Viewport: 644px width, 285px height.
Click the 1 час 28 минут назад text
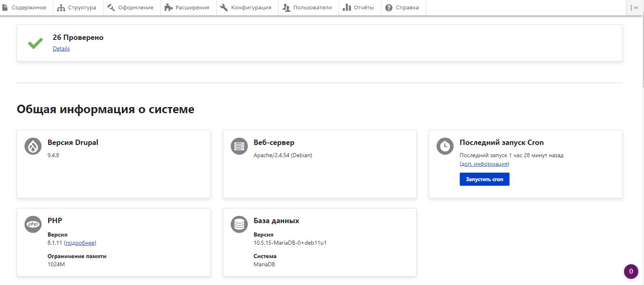[x=536, y=155]
